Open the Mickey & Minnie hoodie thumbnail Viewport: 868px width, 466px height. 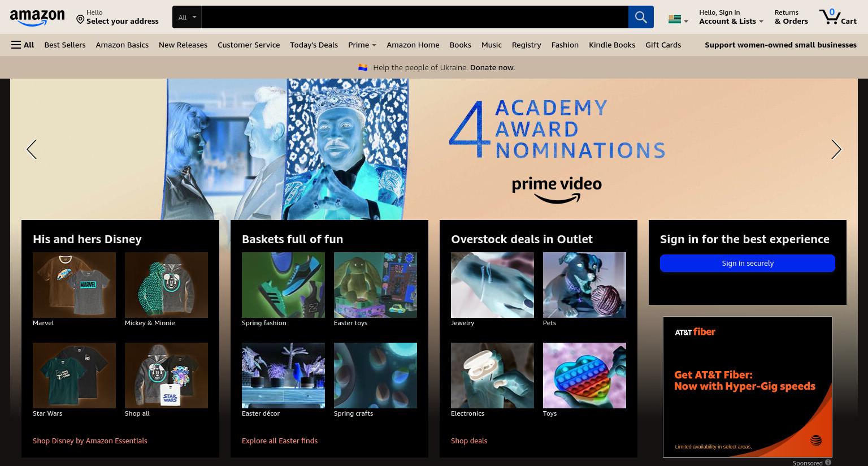tap(166, 285)
